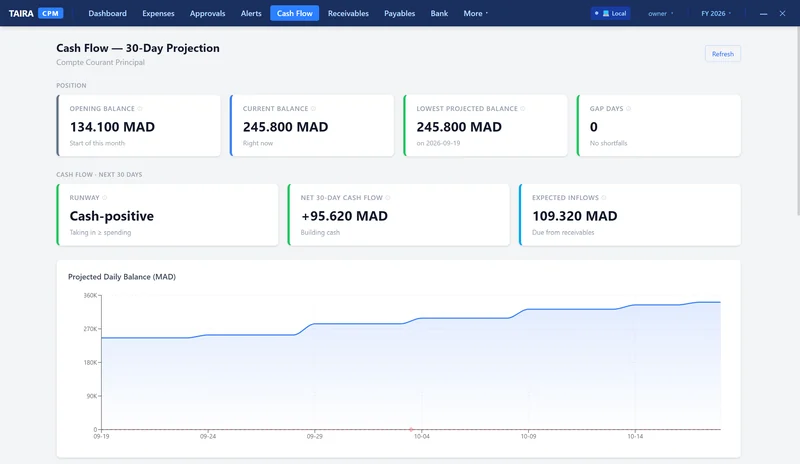This screenshot has height=464, width=800.
Task: Open the FY 2026 fiscal year selector
Action: 716,13
